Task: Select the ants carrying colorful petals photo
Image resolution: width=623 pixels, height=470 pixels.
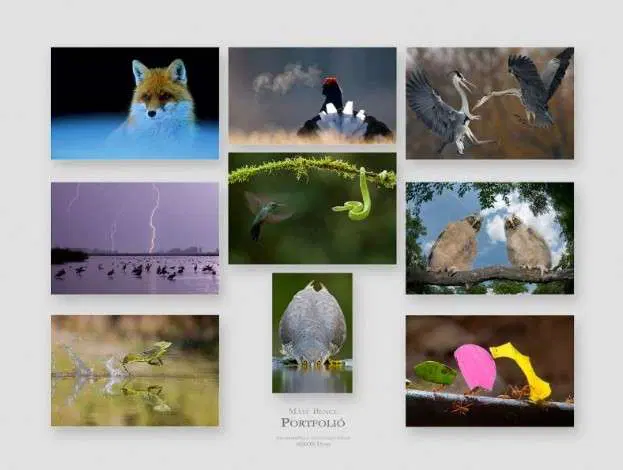Action: 490,371
